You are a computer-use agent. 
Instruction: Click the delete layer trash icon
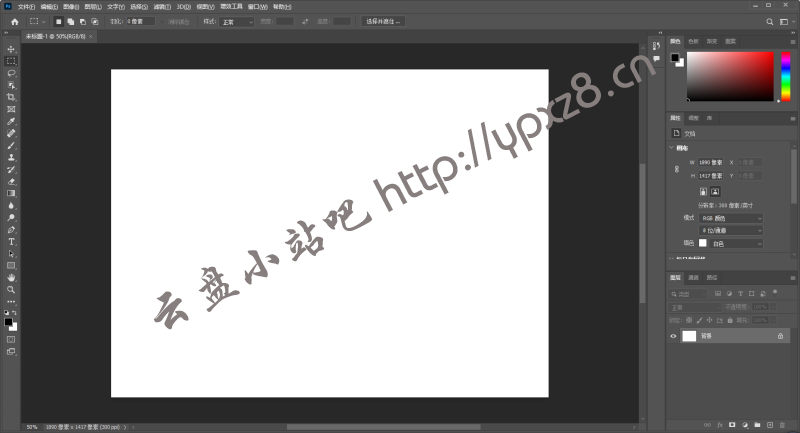(x=782, y=425)
